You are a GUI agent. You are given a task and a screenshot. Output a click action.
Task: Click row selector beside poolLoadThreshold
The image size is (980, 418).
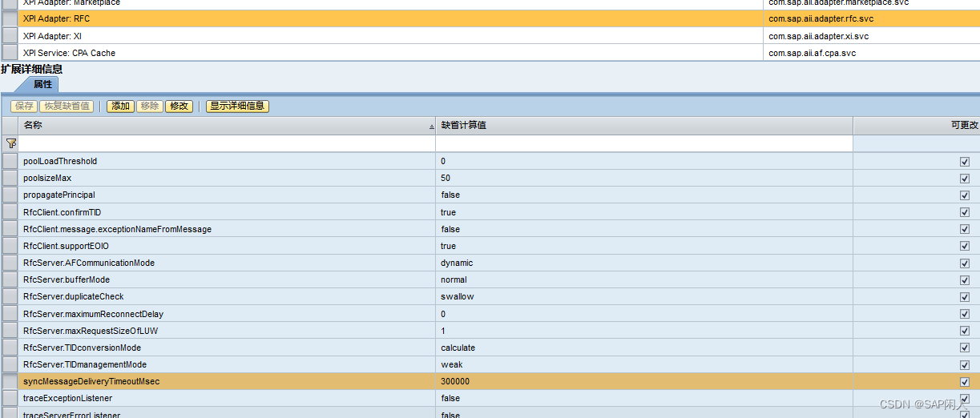(10, 161)
